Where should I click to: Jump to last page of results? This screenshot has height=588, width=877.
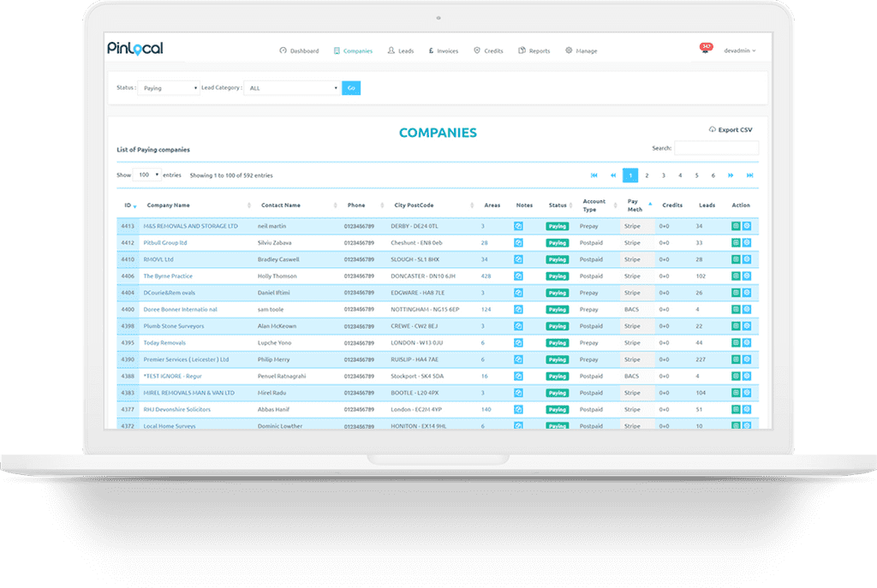749,175
